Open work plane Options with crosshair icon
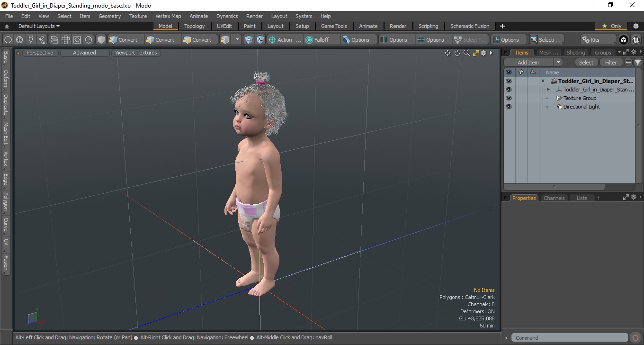This screenshot has width=644, height=345. (x=434, y=40)
